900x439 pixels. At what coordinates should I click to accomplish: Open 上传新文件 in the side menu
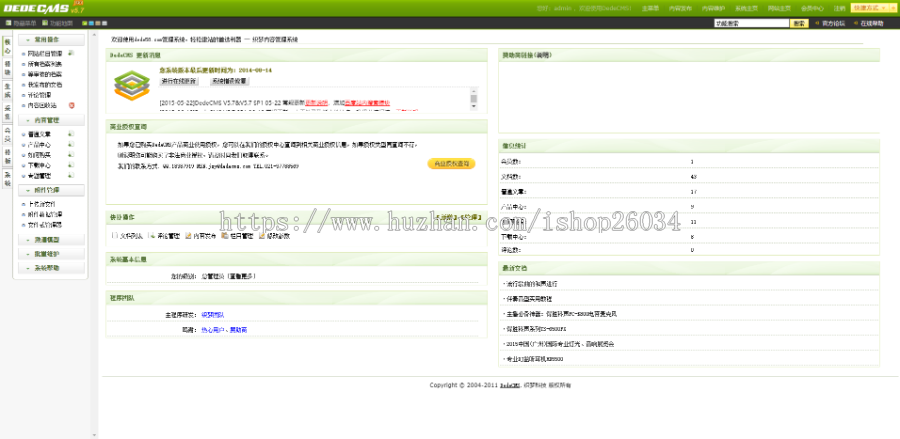[x=41, y=204]
